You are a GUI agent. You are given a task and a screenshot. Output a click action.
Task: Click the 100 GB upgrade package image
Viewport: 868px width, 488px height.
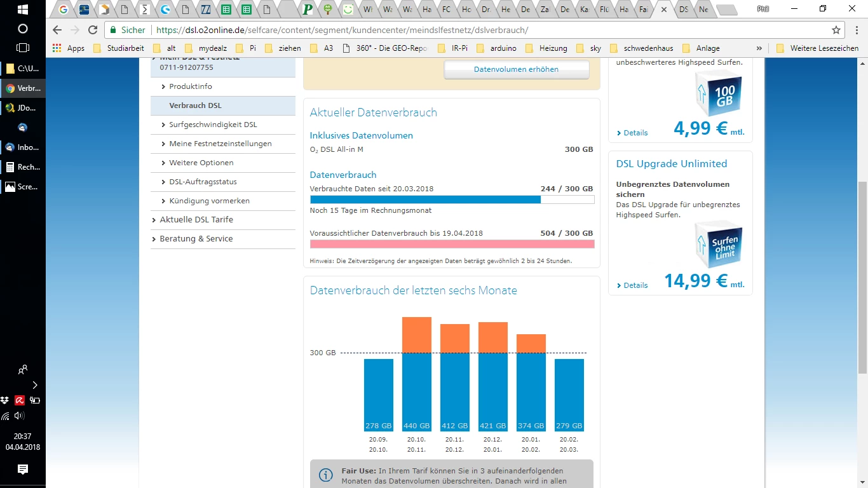719,95
